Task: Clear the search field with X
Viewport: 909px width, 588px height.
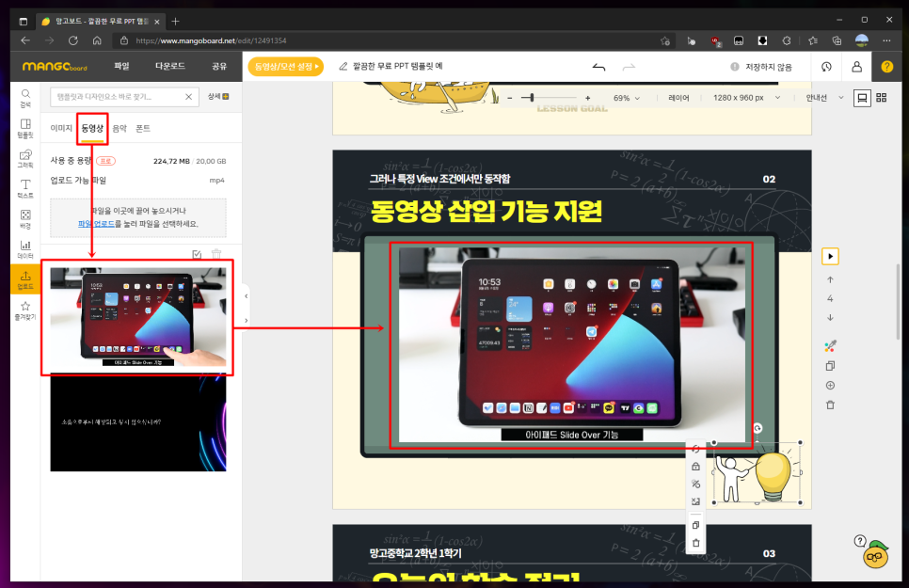Action: pos(188,97)
